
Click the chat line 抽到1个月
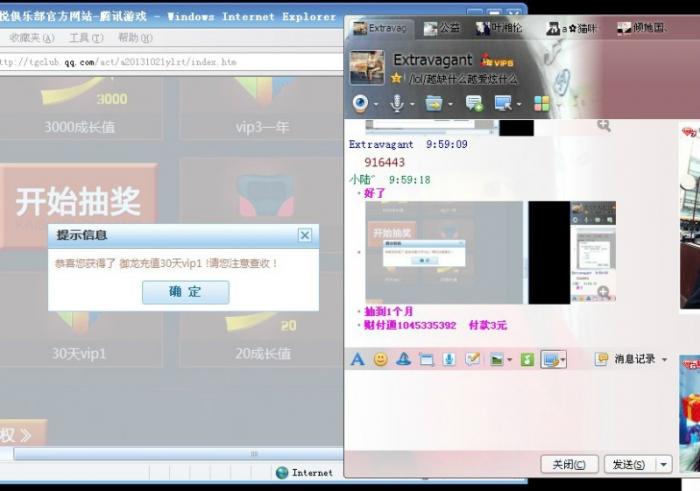click(388, 311)
